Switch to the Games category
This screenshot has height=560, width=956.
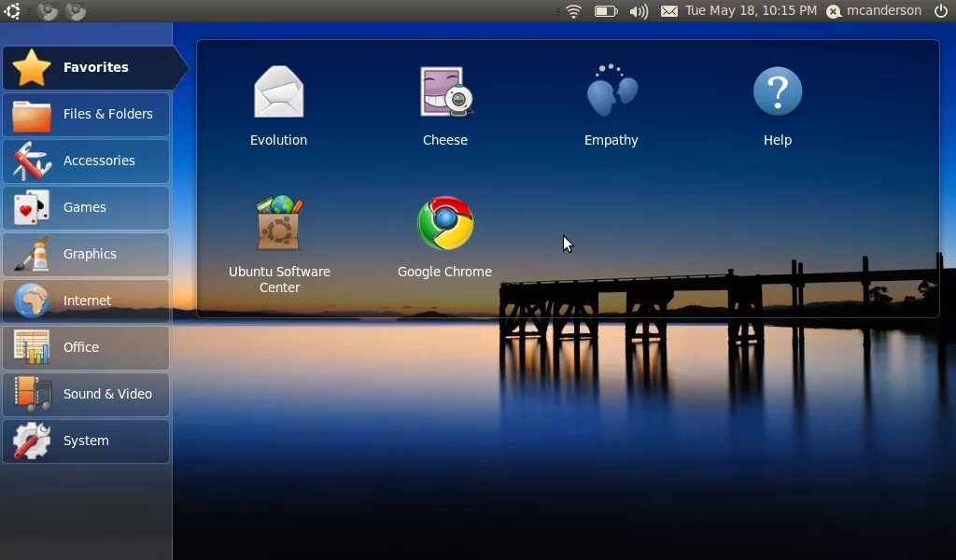coord(86,208)
